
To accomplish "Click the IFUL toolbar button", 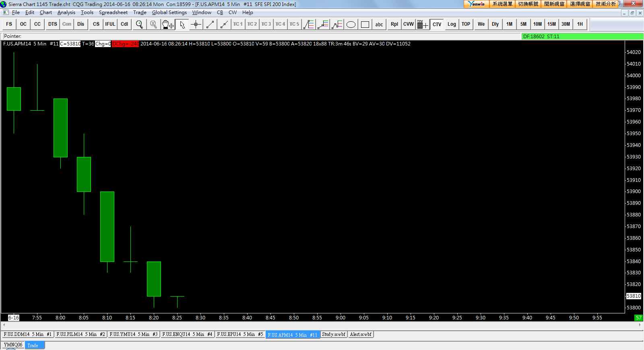I will pos(110,24).
